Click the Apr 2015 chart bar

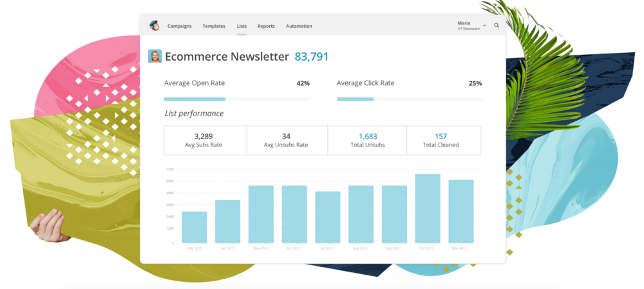pos(228,221)
